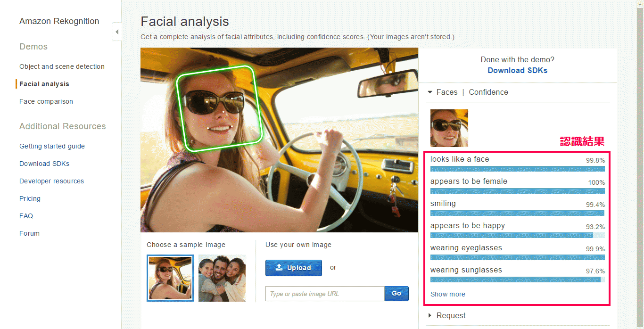Expand the Request section
Image resolution: width=644 pixels, height=329 pixels.
point(446,315)
